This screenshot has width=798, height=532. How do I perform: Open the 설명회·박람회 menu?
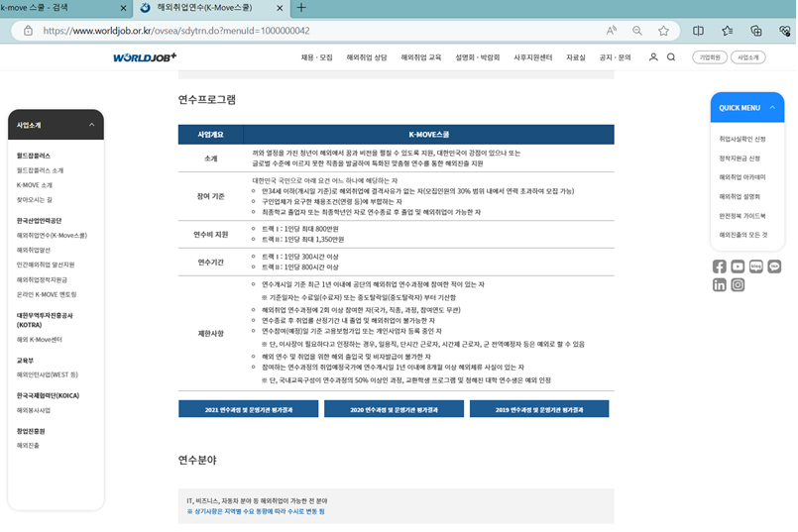click(x=478, y=57)
